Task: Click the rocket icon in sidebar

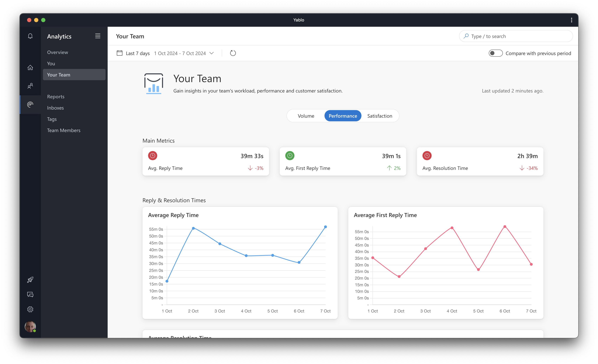Action: (x=30, y=280)
